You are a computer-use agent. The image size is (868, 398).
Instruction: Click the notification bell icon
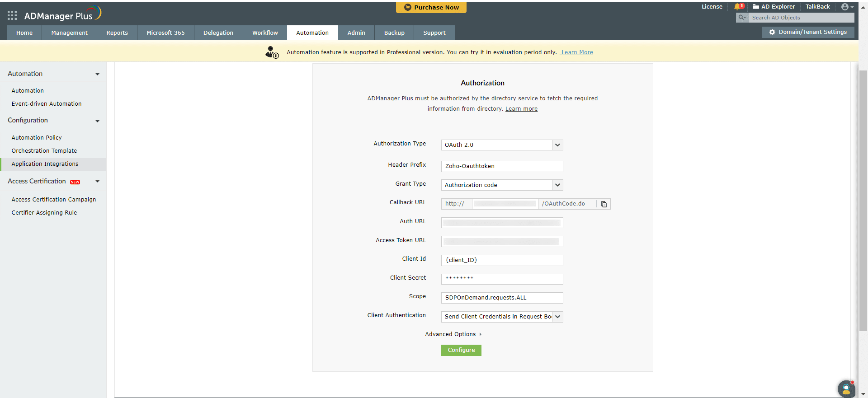pos(738,7)
